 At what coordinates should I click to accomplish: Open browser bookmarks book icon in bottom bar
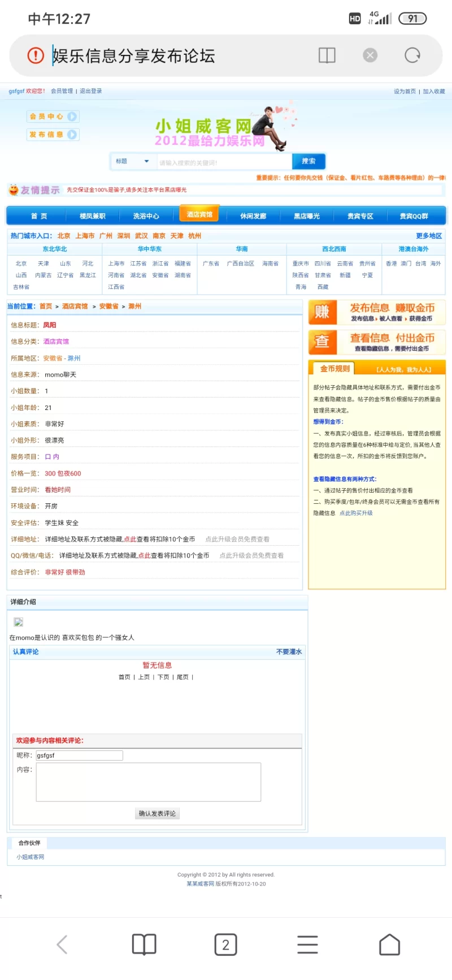144,944
